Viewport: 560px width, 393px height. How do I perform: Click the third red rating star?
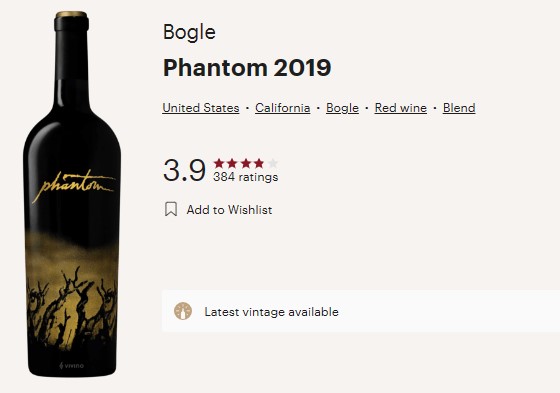(246, 164)
